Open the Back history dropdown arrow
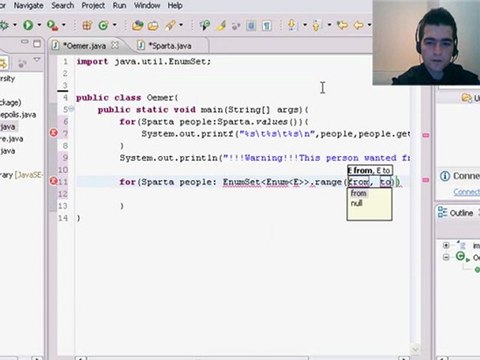 point(369,25)
